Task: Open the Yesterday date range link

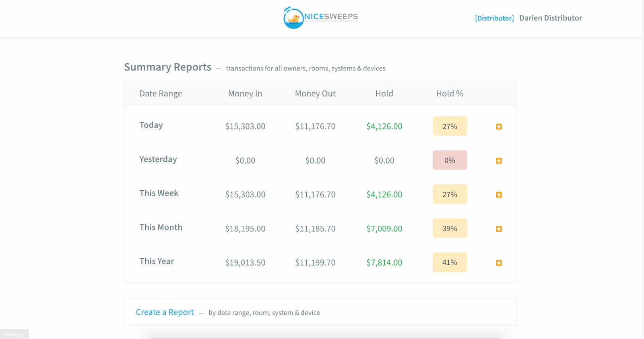Action: (x=158, y=159)
